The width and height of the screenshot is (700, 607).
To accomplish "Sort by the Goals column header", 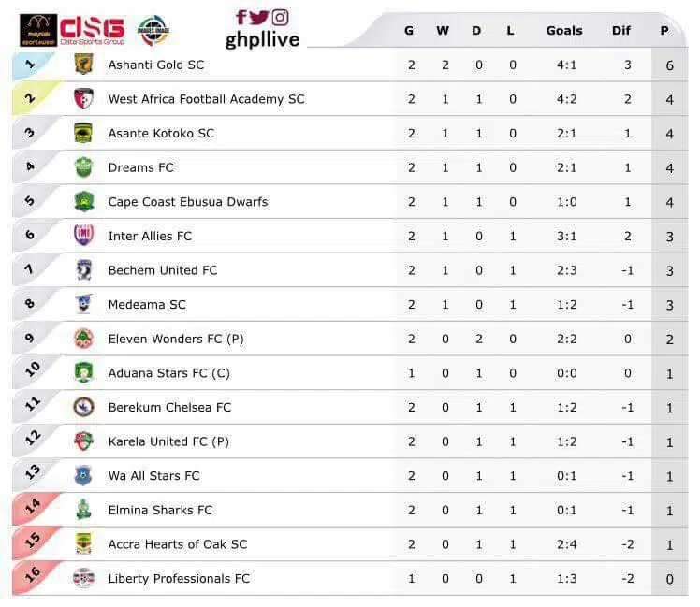I will point(563,31).
